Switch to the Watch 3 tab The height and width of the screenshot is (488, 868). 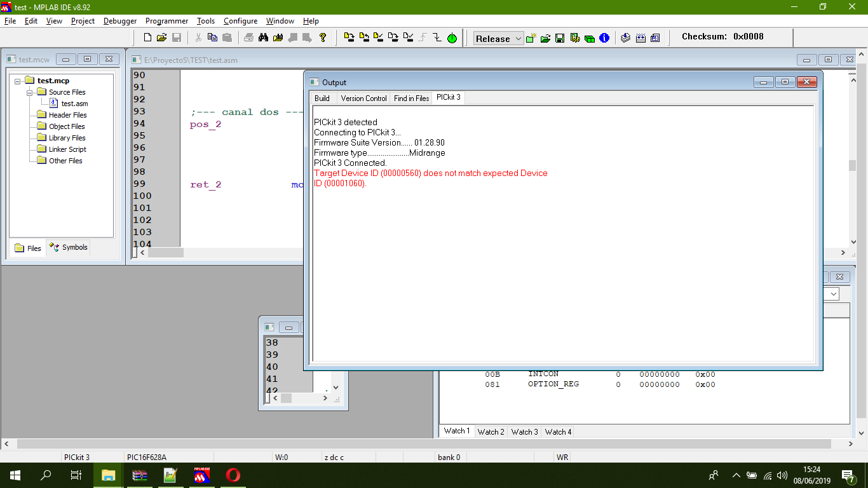525,432
